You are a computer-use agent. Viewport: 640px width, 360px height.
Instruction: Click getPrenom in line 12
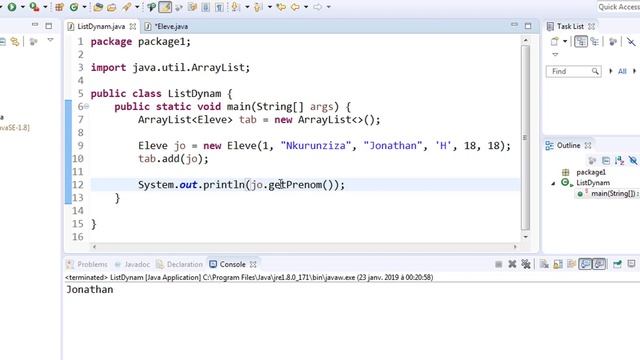pos(295,185)
